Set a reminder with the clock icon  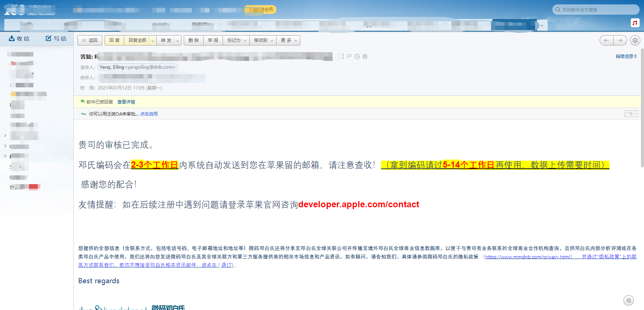[x=357, y=56]
